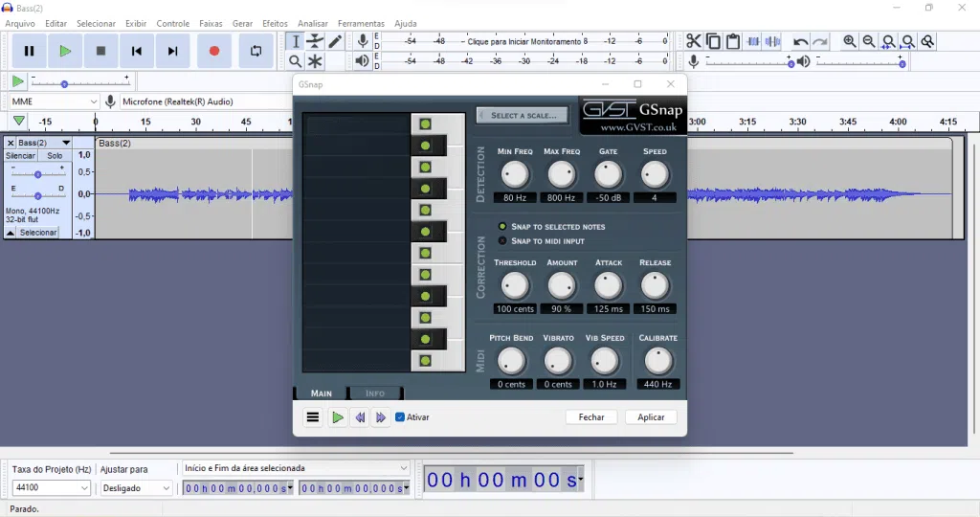The image size is (980, 517).
Task: Stop playback with the square Stop button
Action: click(x=100, y=52)
